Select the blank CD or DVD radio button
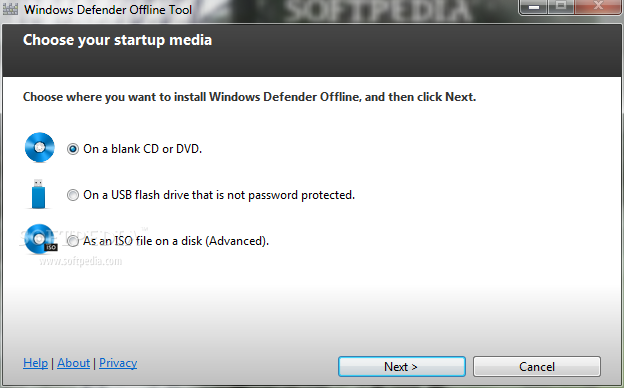Image resolution: width=624 pixels, height=388 pixels. [x=73, y=149]
